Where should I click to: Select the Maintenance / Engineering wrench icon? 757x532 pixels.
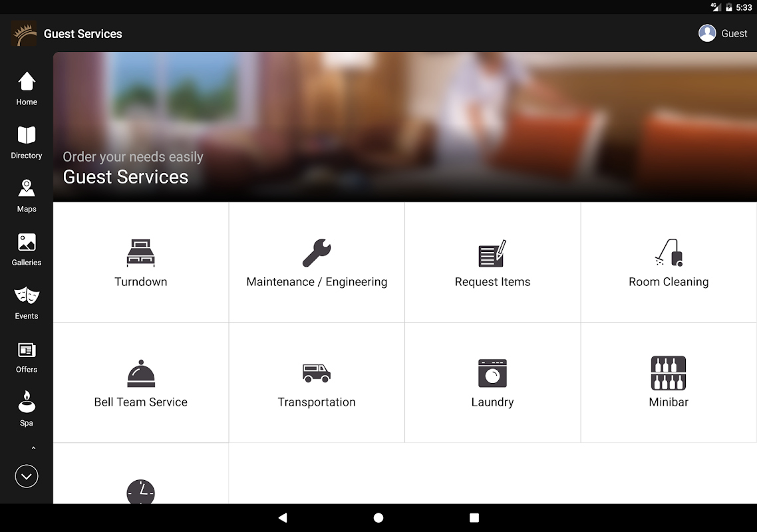point(317,253)
